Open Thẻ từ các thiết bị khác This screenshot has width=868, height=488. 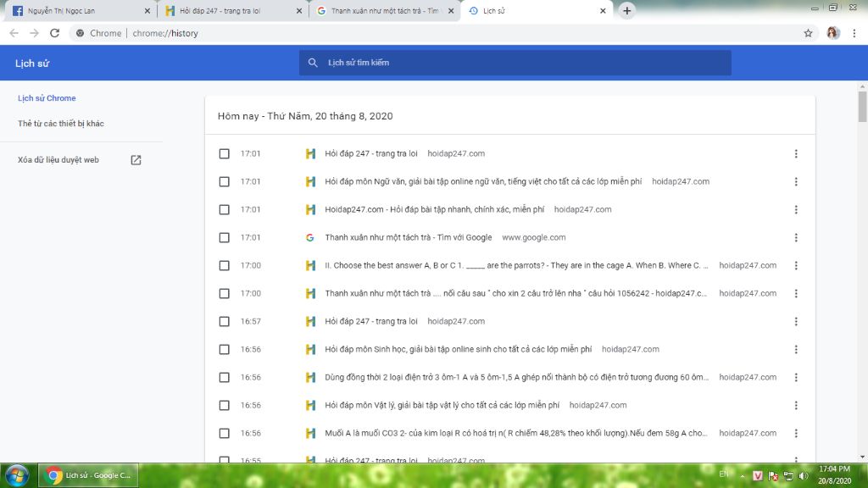[x=61, y=124]
